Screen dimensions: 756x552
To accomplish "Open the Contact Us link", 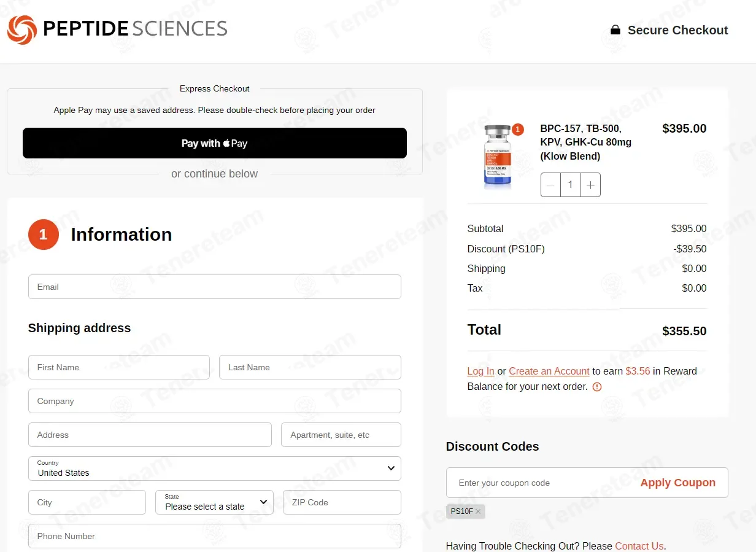I will (639, 546).
